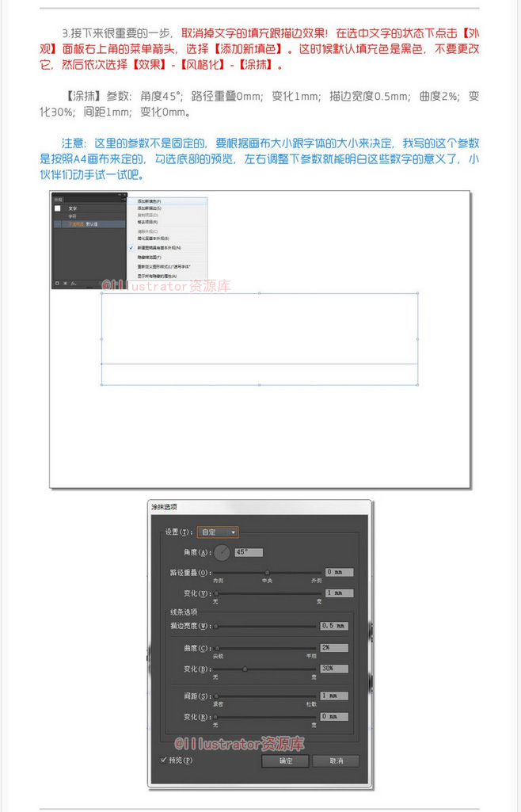Click the 间距(S) slider handle

point(216,696)
